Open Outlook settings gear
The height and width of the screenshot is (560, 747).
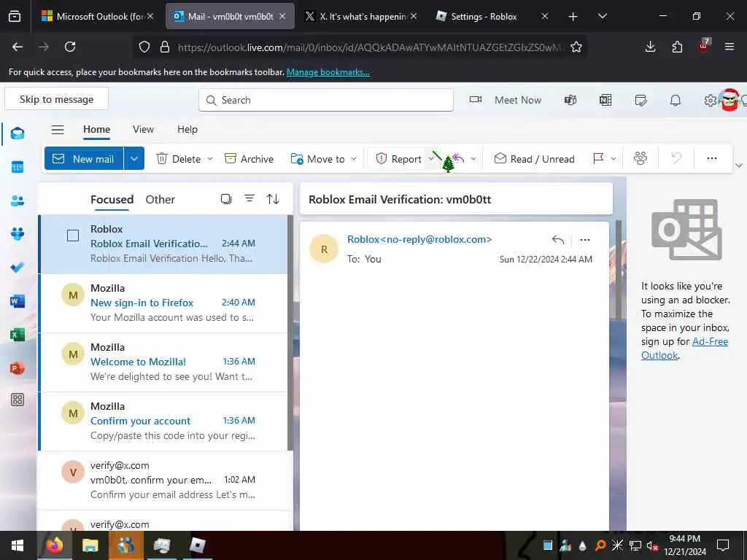pos(710,101)
